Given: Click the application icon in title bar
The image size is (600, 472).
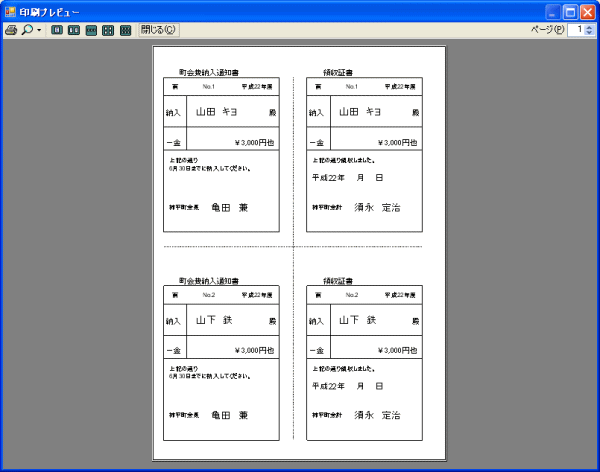Looking at the screenshot, I should tap(9, 11).
